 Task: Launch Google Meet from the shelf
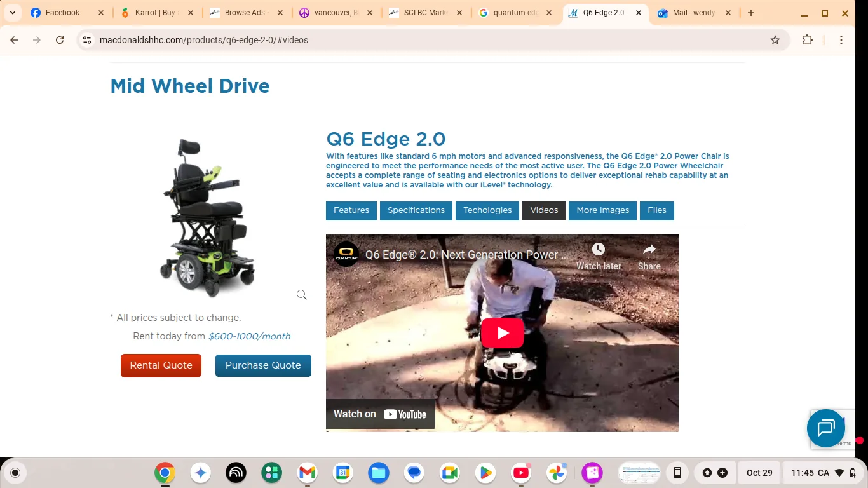pos(449,473)
